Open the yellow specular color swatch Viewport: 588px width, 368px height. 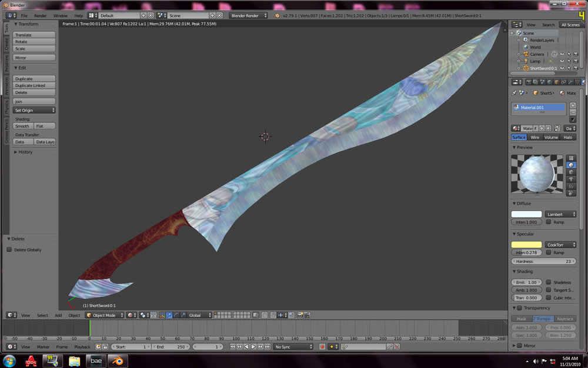526,244
